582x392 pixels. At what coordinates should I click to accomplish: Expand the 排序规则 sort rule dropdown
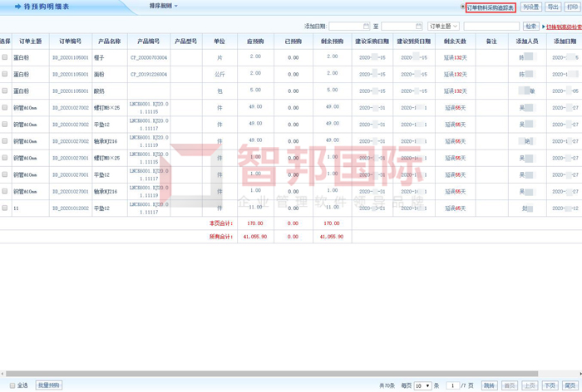[x=163, y=7]
